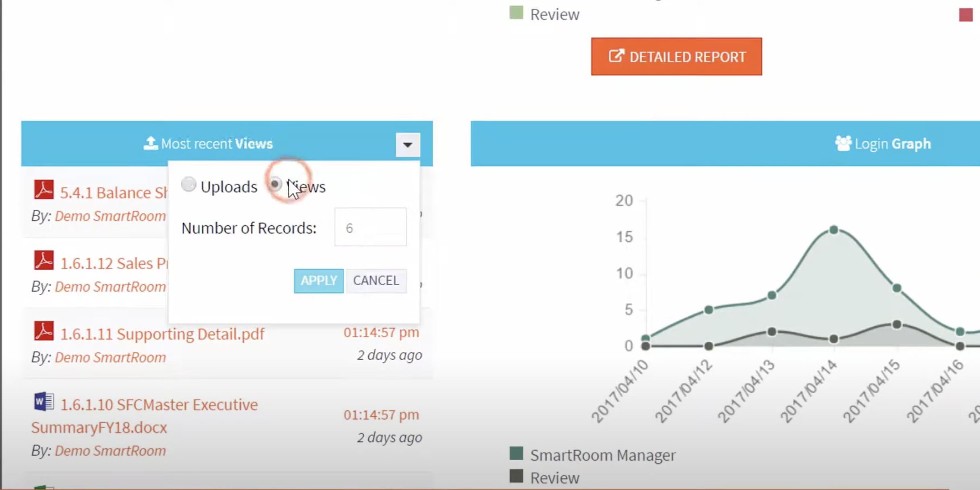980x490 pixels.
Task: Click the users icon in the Login Graph header
Action: tap(843, 143)
